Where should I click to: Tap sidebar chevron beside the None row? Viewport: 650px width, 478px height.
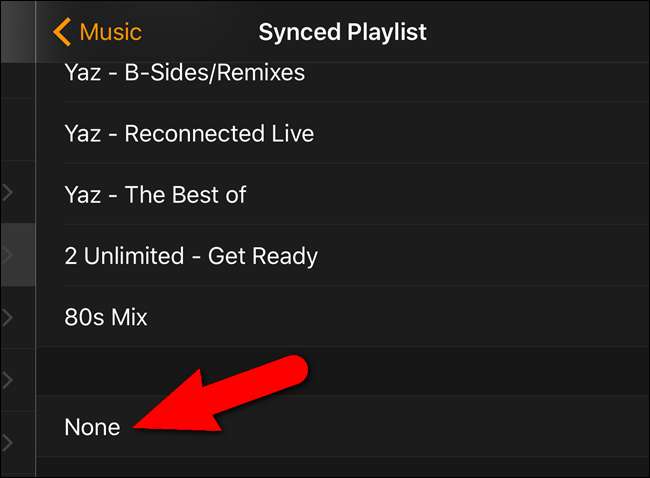point(7,442)
